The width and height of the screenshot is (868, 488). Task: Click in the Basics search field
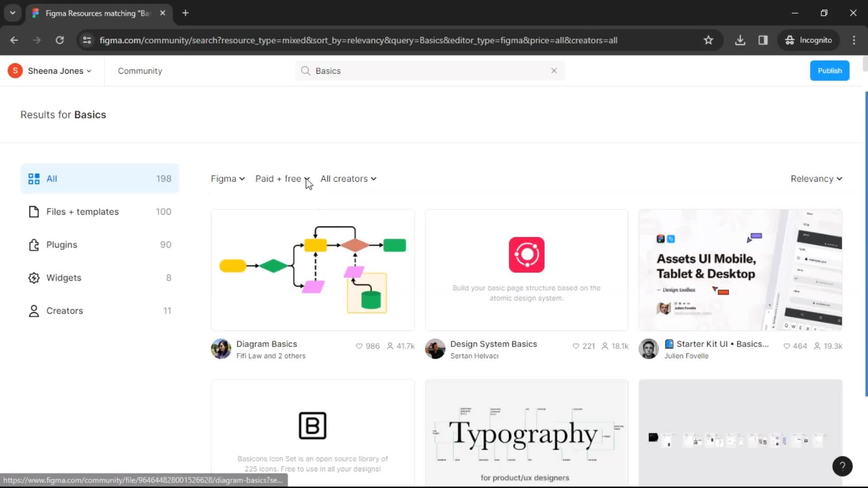click(x=429, y=71)
